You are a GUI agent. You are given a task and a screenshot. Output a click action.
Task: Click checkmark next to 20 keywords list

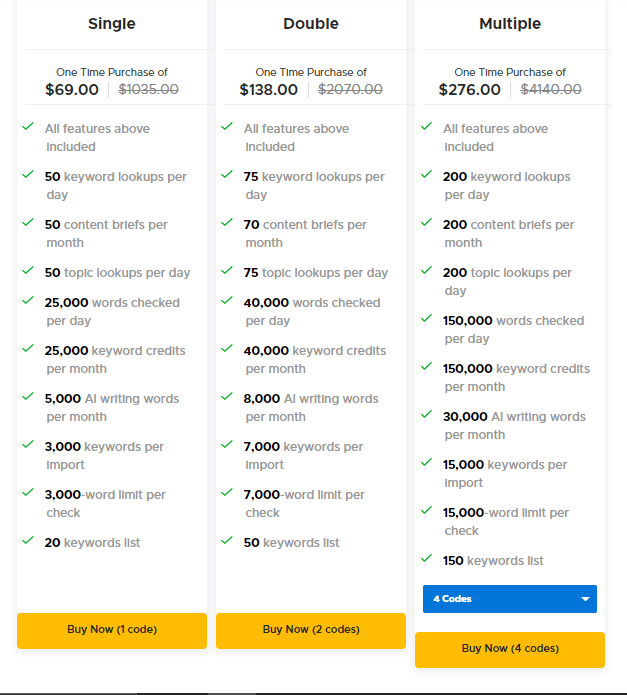coord(27,541)
